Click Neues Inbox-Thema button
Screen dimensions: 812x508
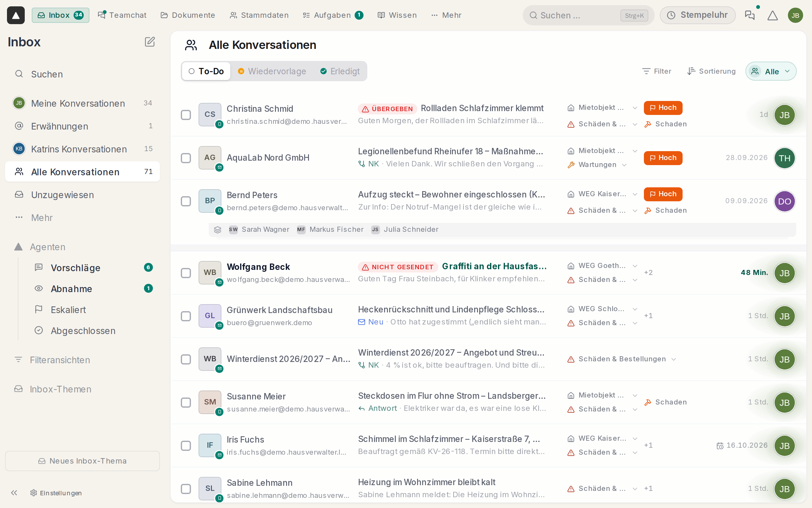tap(82, 461)
